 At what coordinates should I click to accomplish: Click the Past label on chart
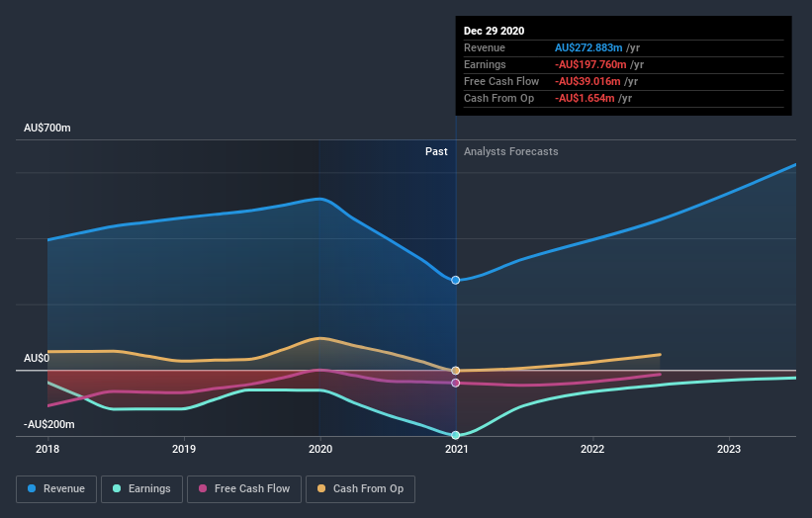click(436, 151)
